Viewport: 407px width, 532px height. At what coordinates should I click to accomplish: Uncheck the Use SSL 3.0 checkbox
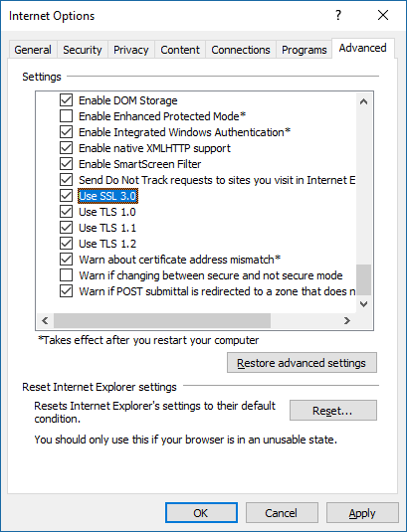pyautogui.click(x=67, y=196)
